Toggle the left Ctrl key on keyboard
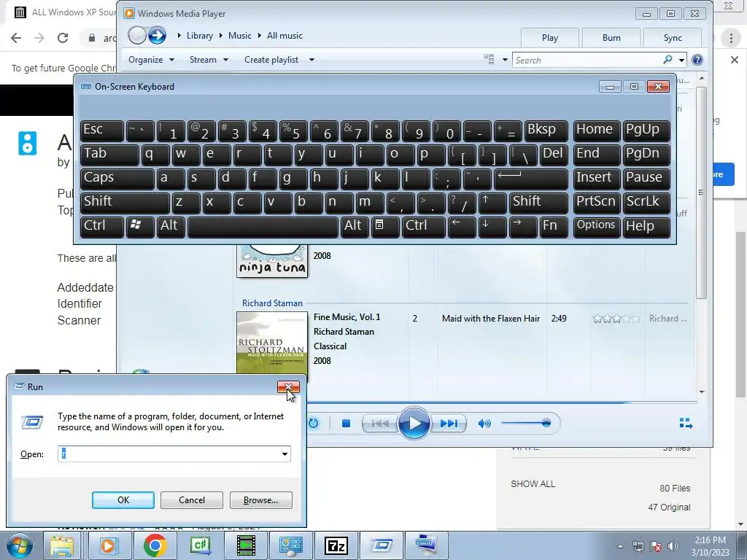This screenshot has width=747, height=560. pyautogui.click(x=102, y=227)
